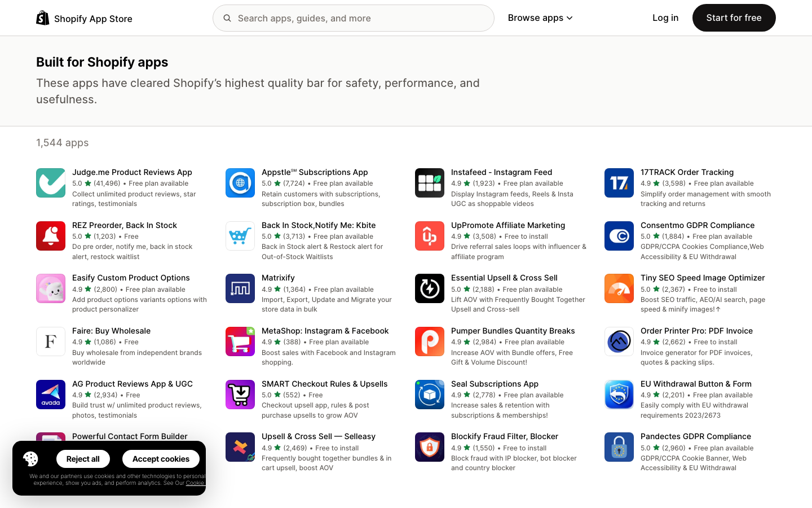Open Judge.me Product Reviews app icon
The width and height of the screenshot is (812, 508).
click(51, 183)
